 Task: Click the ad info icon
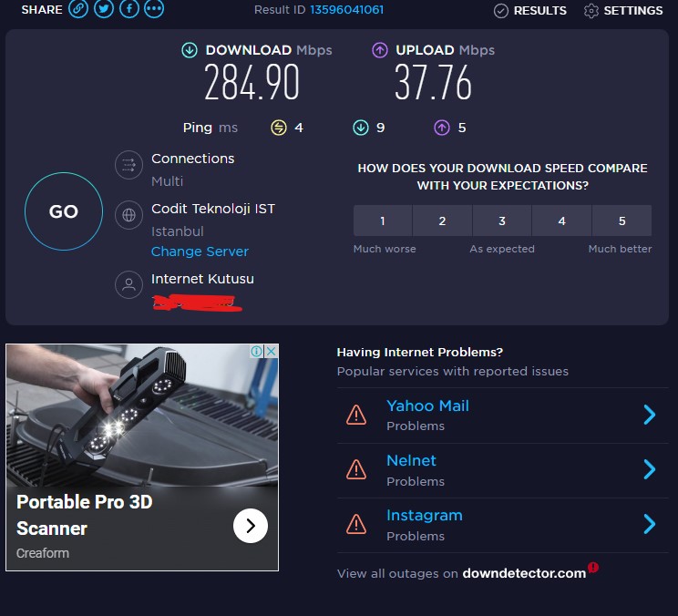(256, 351)
